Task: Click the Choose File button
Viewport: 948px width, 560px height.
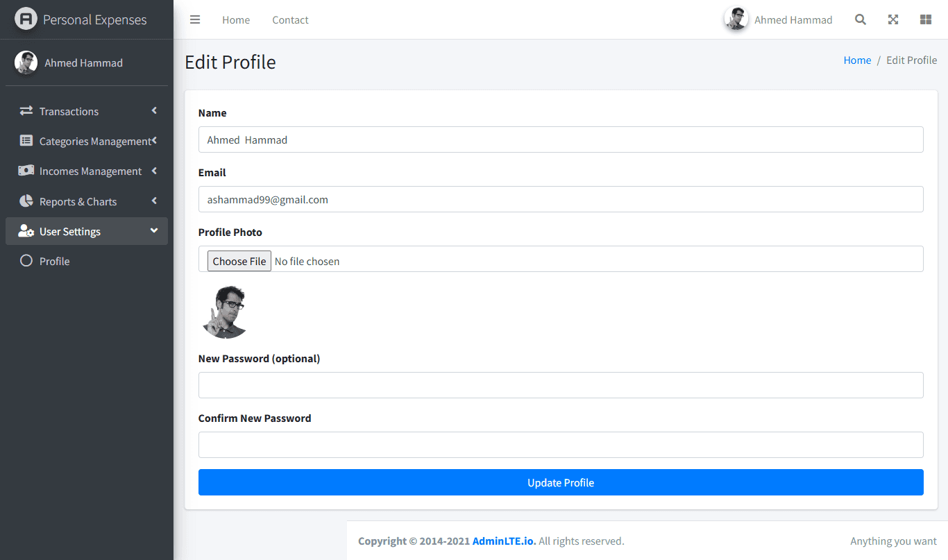Action: point(239,261)
